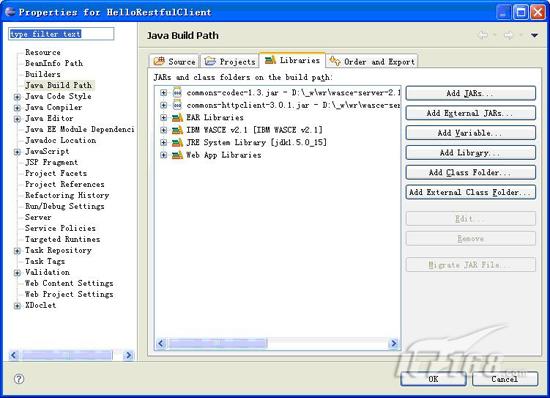Click library list scroll left arrow

pos(161,343)
